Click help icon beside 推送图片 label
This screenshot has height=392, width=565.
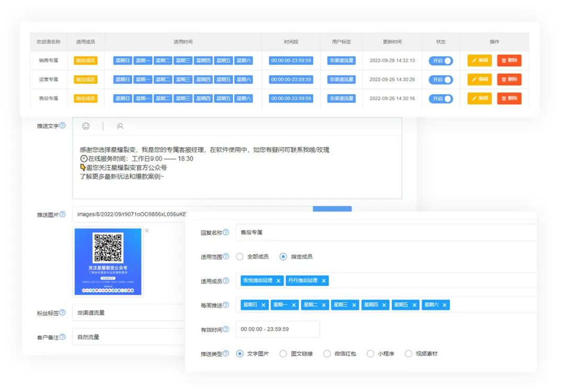click(62, 214)
